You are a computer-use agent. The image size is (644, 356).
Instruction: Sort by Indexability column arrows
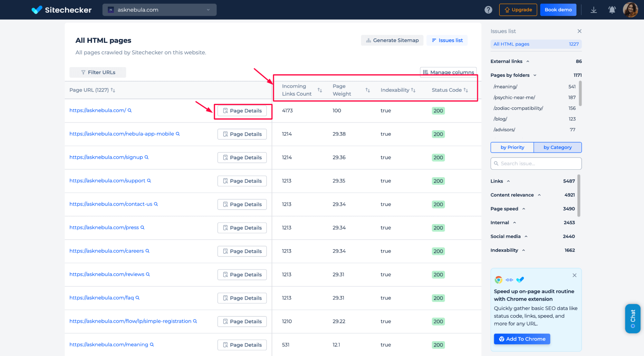[413, 90]
